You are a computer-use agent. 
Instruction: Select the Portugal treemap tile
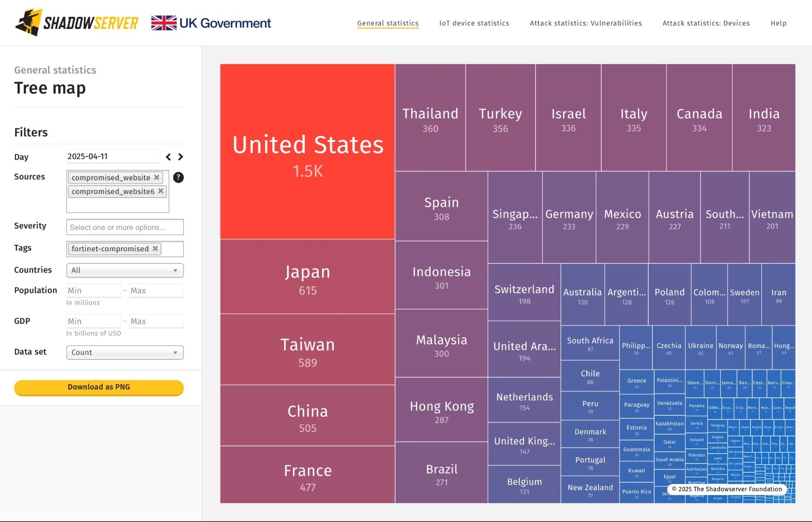click(590, 462)
